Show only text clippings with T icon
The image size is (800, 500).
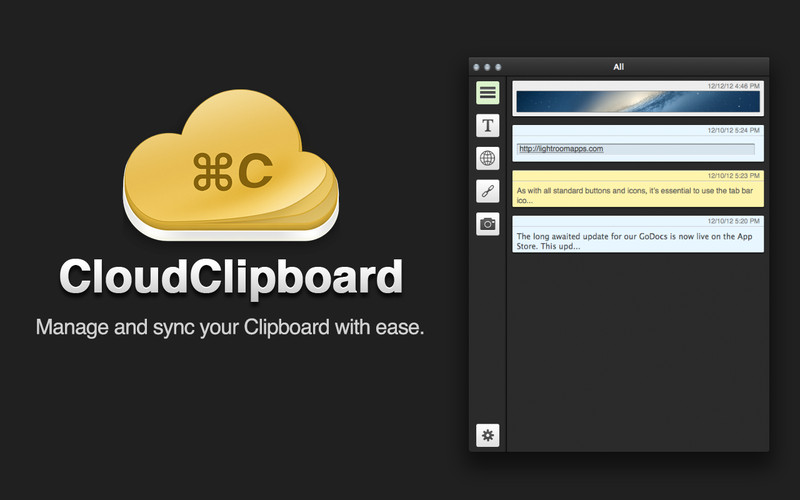tap(488, 126)
